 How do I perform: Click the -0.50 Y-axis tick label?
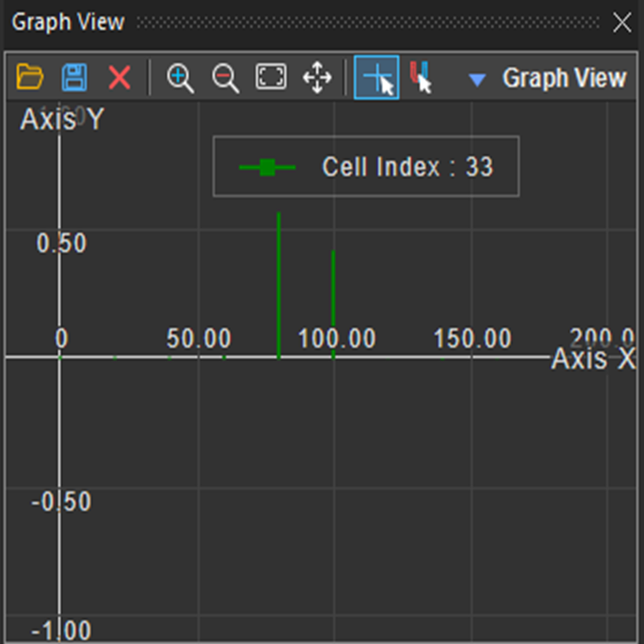click(x=61, y=502)
